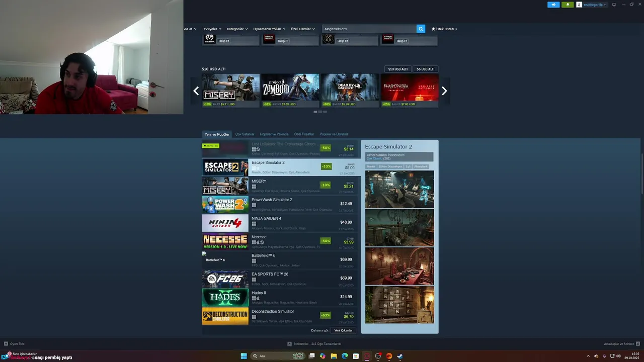Select the Escape Simulator 2 list row

(x=281, y=167)
